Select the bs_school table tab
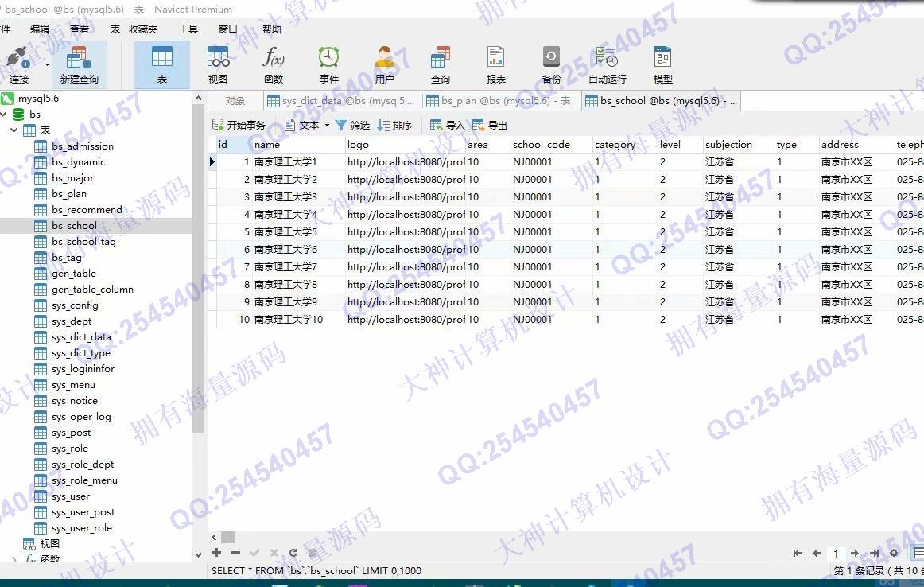The height and width of the screenshot is (587, 924). click(x=661, y=101)
